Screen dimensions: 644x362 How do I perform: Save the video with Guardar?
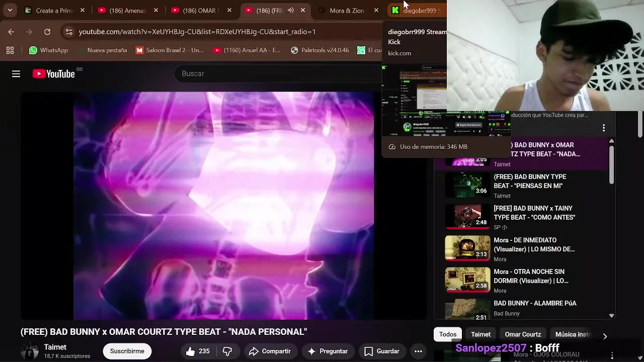[382, 351]
